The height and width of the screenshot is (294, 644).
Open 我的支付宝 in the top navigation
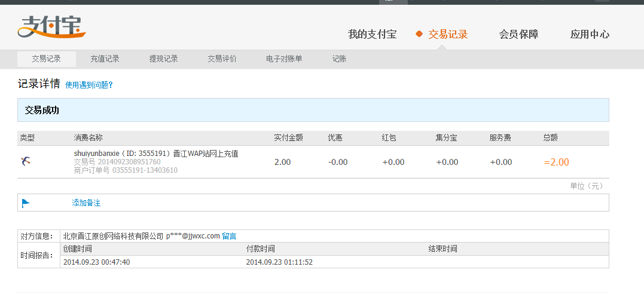click(x=373, y=35)
